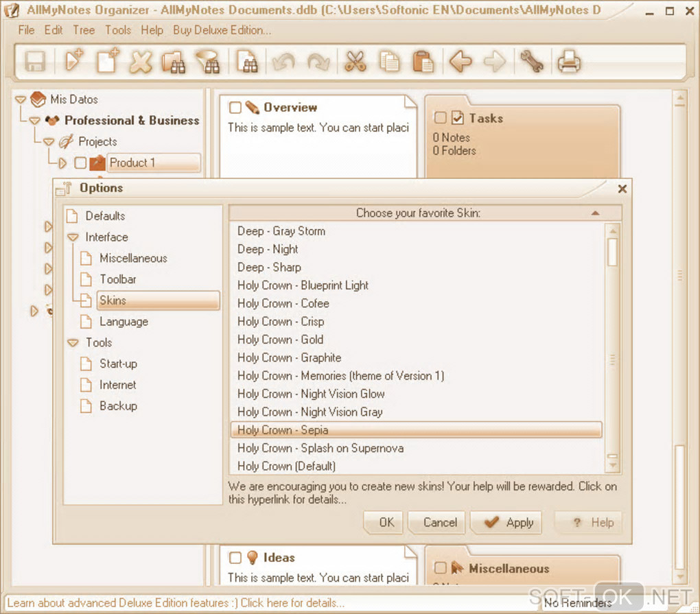Click the Ideas lightbulb icon

pos(253,558)
